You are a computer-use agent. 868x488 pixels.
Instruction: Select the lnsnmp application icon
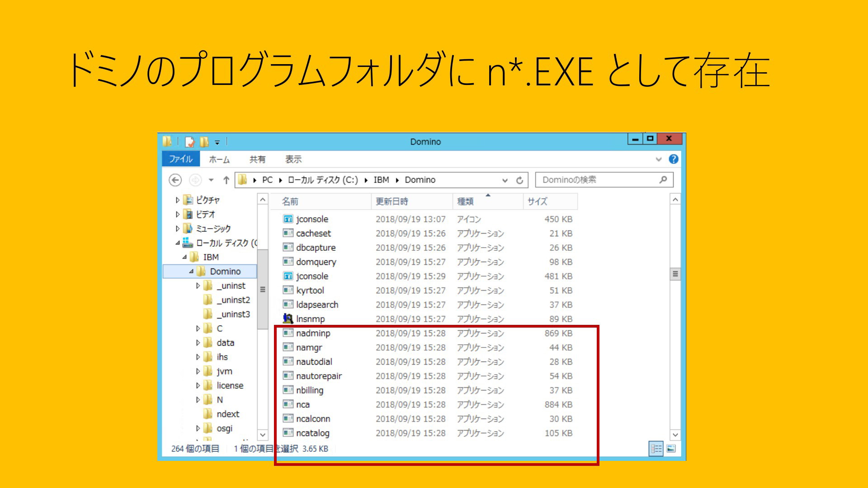click(288, 319)
